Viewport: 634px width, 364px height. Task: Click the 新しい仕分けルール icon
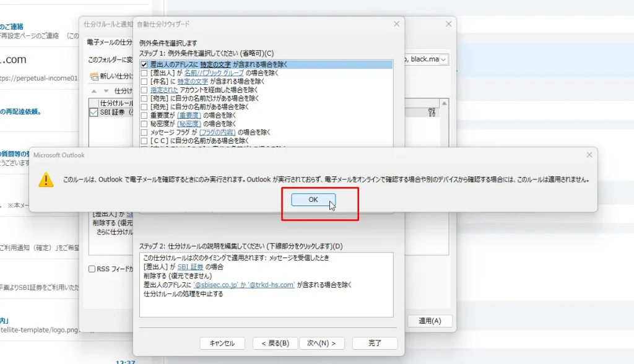pyautogui.click(x=94, y=76)
